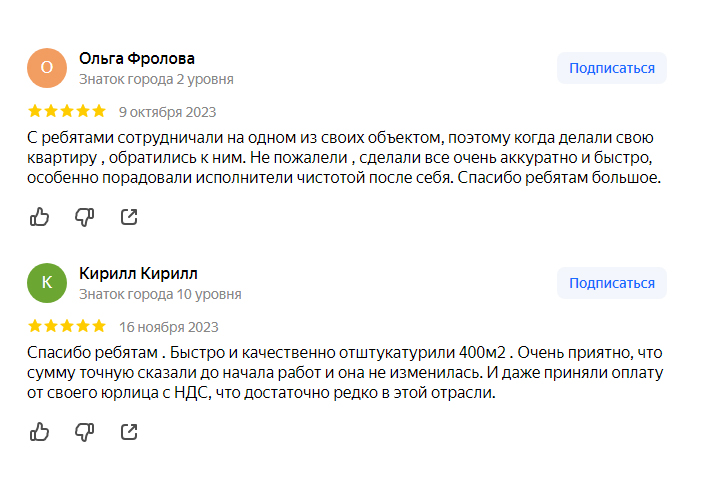Like Кирилл Кирилл's review with thumbs up
The width and height of the screenshot is (709, 485).
point(39,431)
